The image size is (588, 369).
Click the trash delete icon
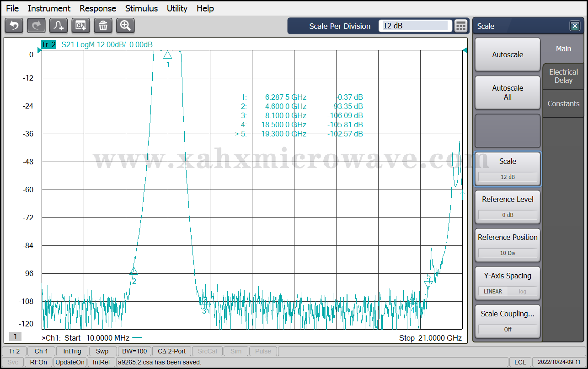[103, 26]
